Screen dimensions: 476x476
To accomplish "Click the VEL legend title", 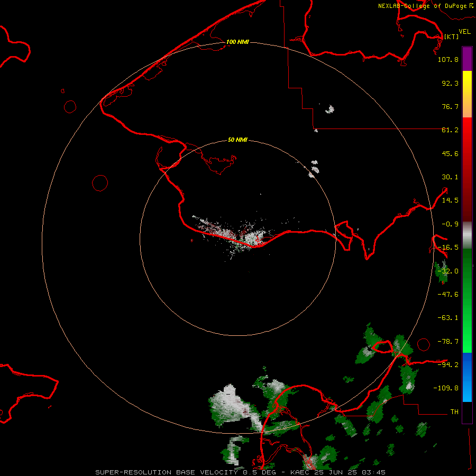I will [464, 32].
